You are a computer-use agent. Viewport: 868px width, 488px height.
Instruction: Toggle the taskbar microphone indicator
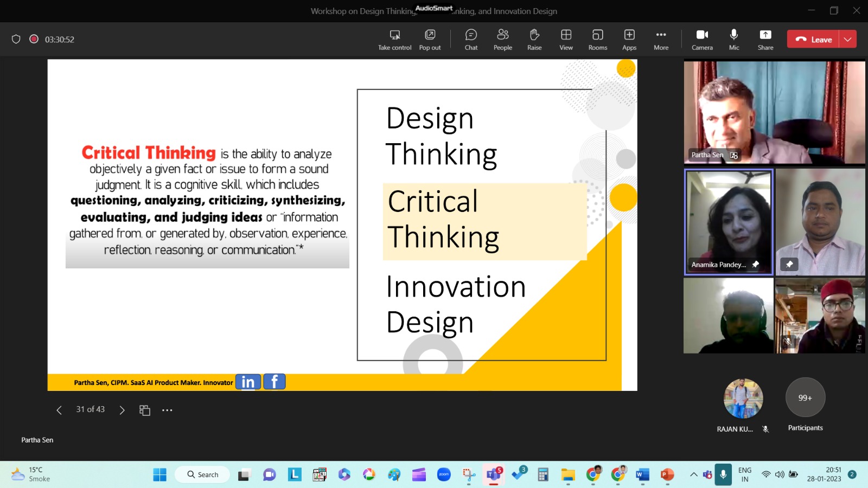(x=723, y=474)
